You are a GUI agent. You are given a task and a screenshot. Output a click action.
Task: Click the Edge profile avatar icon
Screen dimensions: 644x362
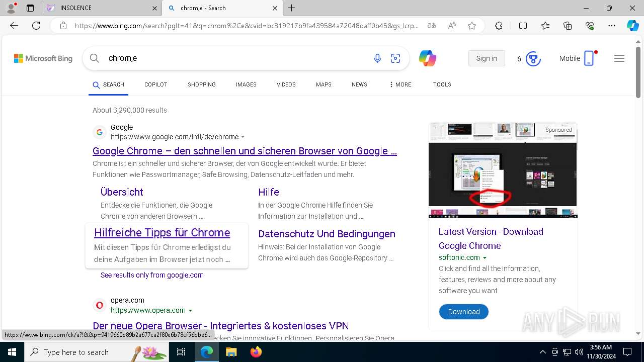pyautogui.click(x=11, y=8)
